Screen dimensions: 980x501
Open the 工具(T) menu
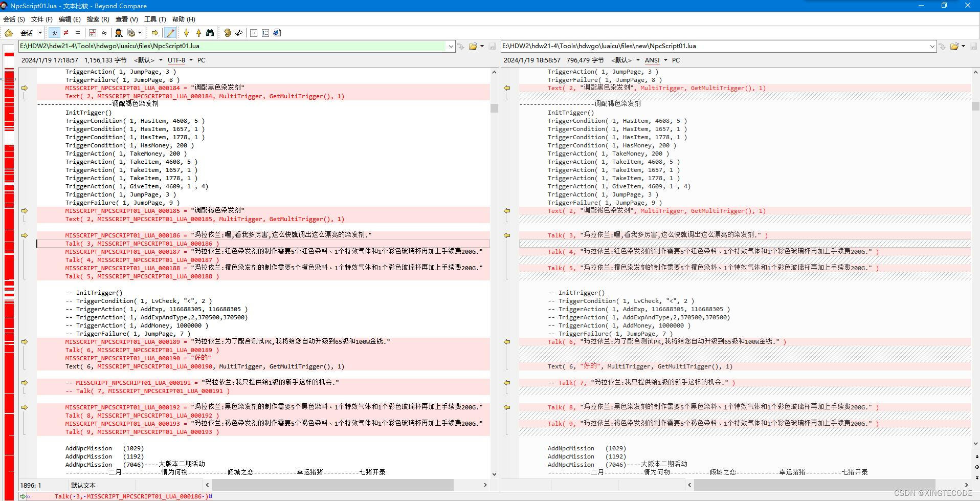tap(155, 19)
